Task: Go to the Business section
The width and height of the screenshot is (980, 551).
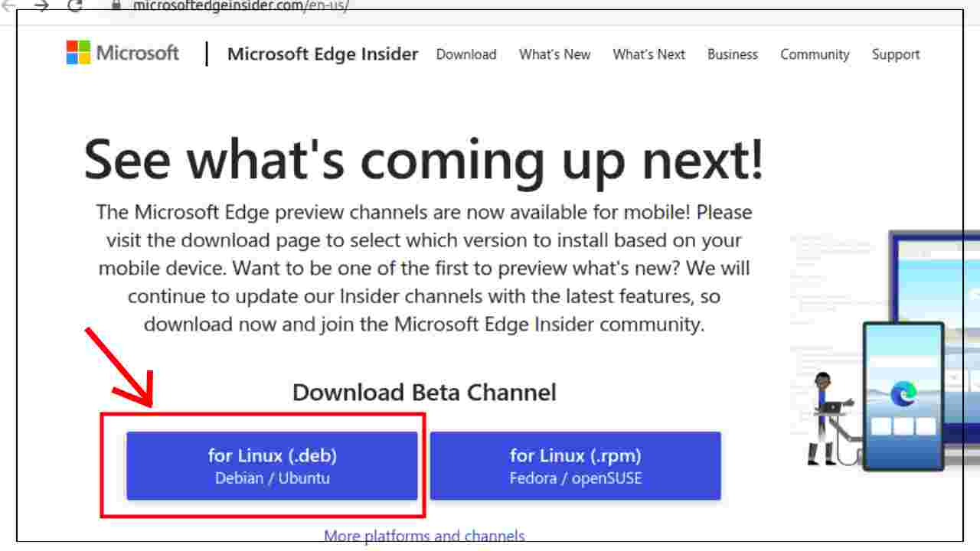Action: pyautogui.click(x=732, y=54)
